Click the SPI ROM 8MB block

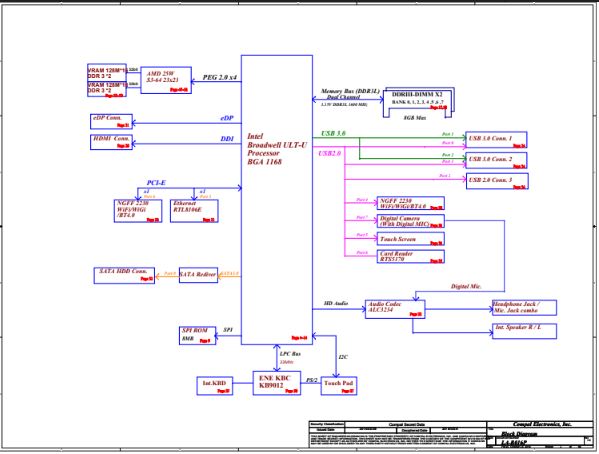(x=198, y=336)
